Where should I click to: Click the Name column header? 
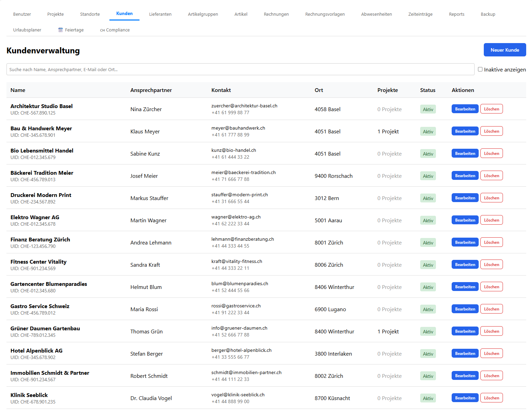18,90
